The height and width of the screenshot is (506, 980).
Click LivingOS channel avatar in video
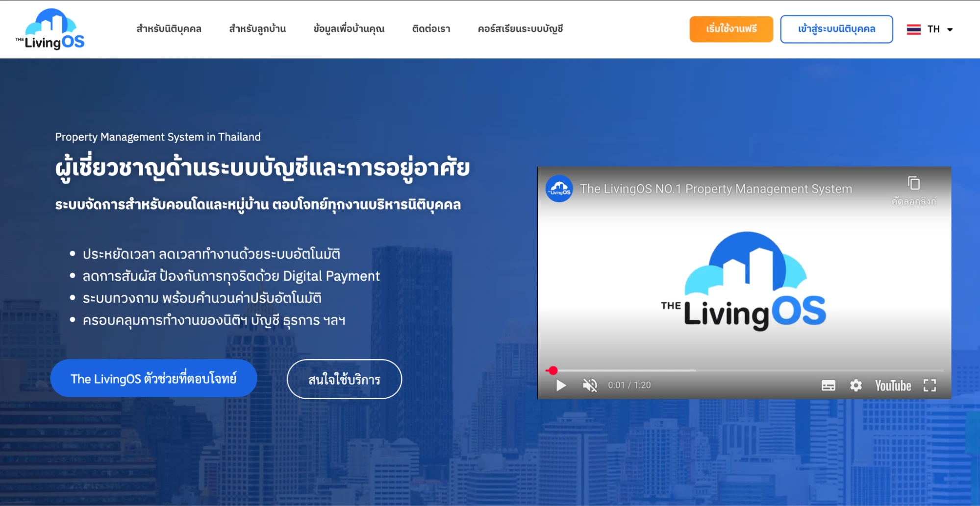pos(559,189)
